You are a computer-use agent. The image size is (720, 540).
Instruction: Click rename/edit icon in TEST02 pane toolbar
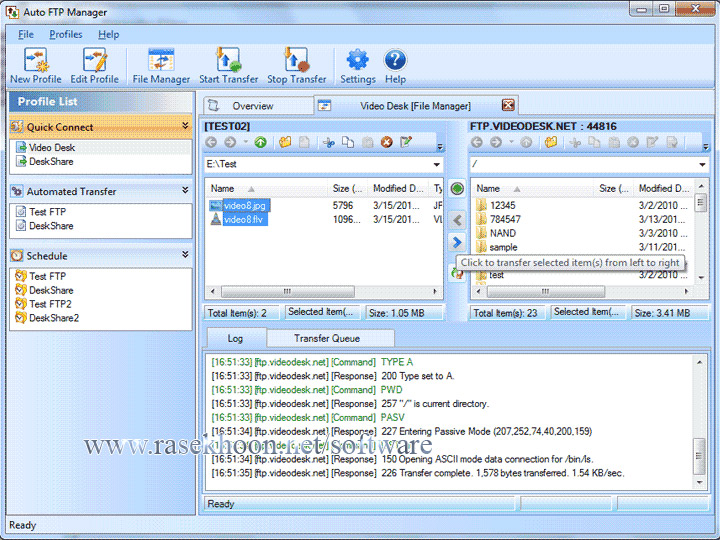[x=406, y=142]
